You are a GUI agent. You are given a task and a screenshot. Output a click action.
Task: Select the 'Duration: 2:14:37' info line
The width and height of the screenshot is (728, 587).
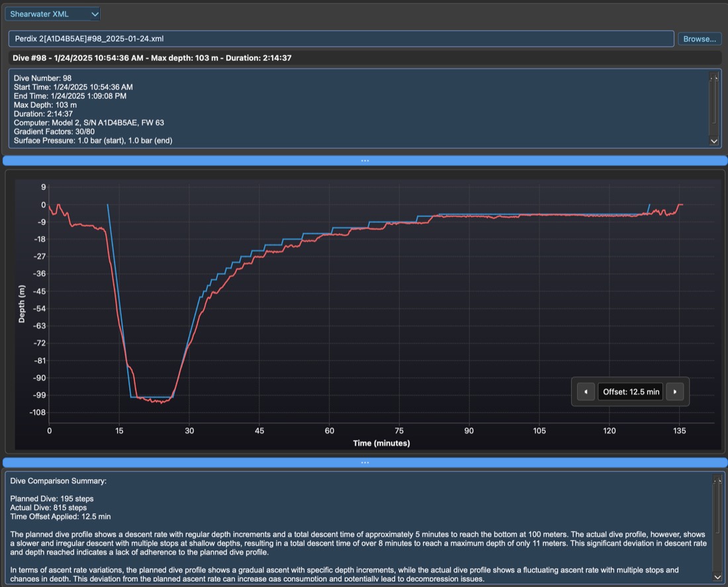tap(43, 114)
